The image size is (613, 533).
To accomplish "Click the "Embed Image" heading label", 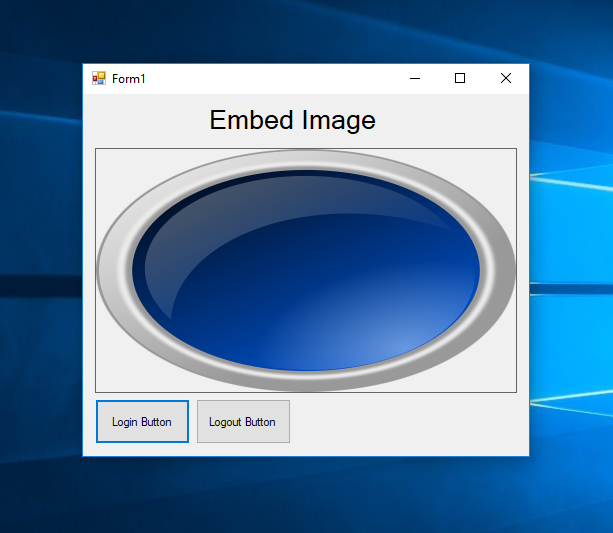I will 292,120.
